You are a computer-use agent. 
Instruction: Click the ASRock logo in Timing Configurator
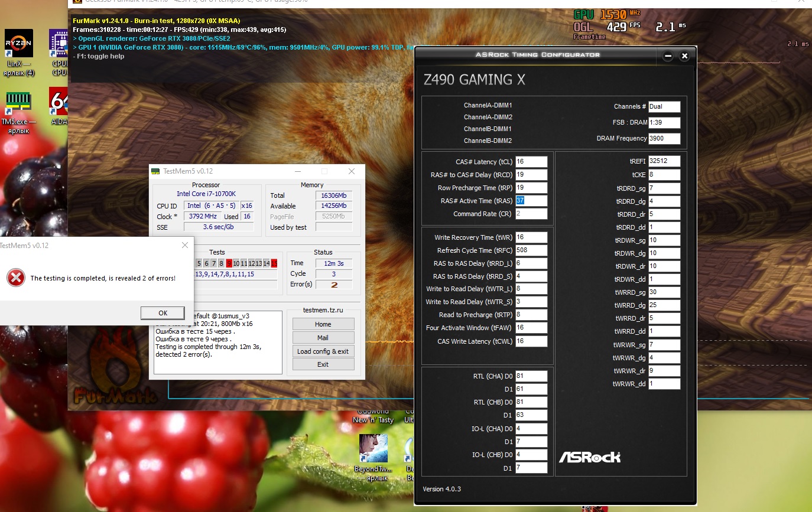pos(590,457)
